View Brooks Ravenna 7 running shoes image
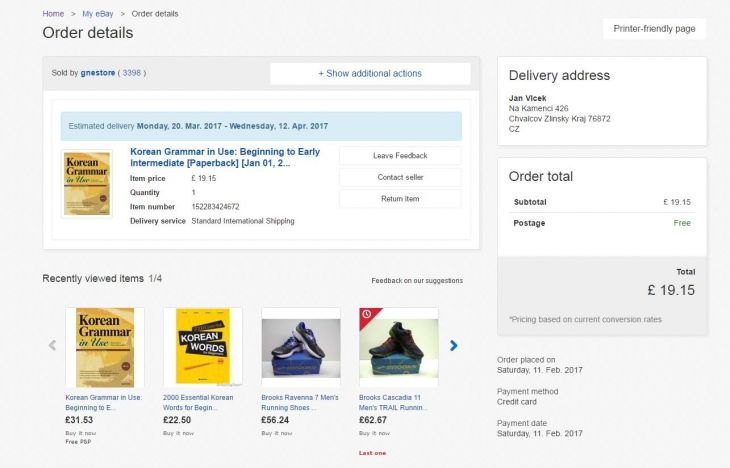Screen dimensions: 730x468 [x=301, y=347]
